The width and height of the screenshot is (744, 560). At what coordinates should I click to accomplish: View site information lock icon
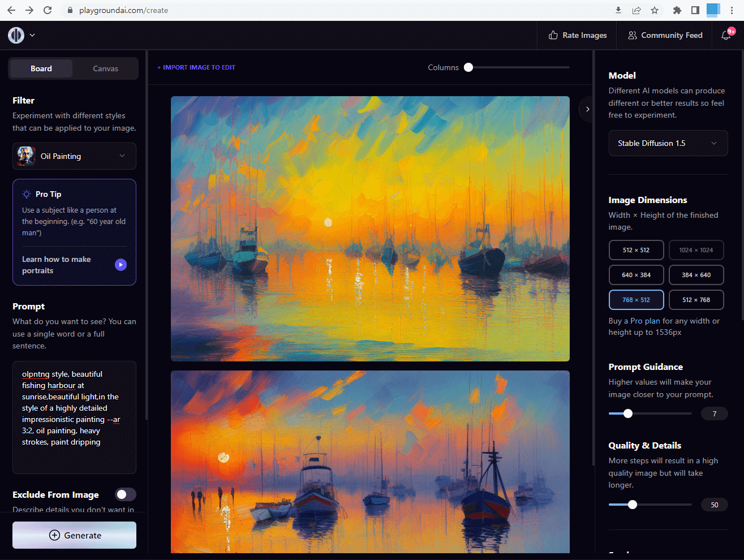pyautogui.click(x=70, y=10)
